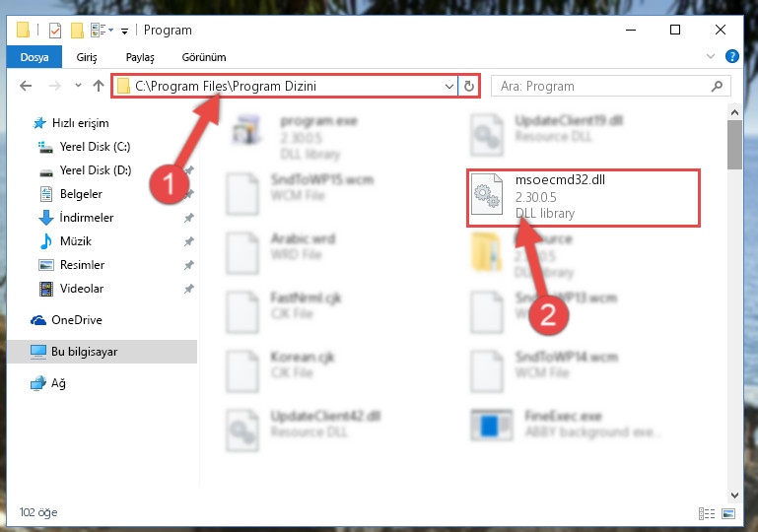758x532 pixels.
Task: Select the msoecmd32.dll file
Action: [583, 198]
